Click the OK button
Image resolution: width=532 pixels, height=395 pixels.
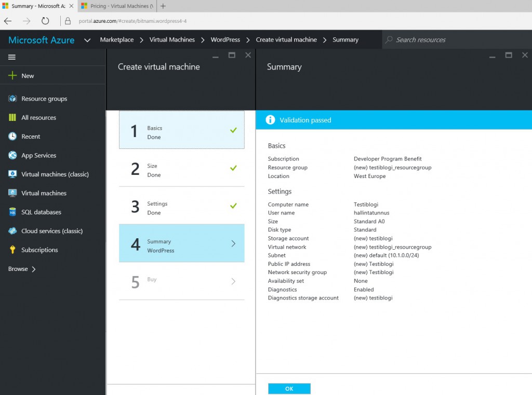(x=289, y=389)
